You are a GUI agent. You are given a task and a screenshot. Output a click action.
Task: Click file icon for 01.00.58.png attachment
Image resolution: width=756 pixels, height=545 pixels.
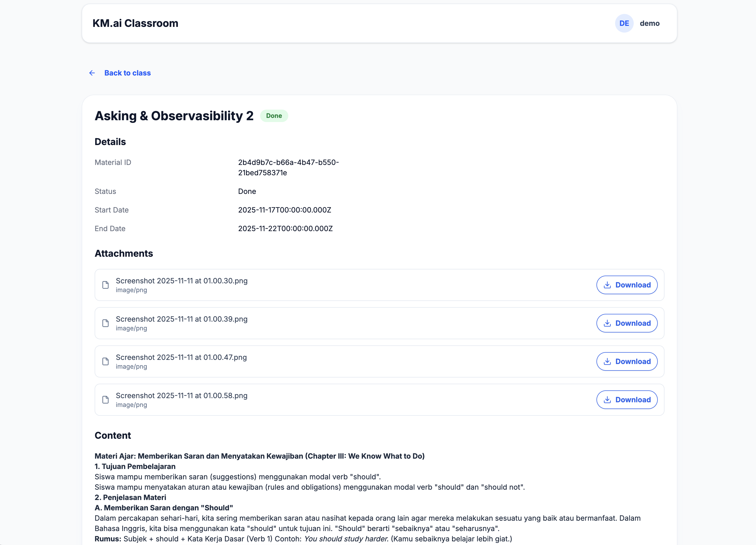click(105, 400)
